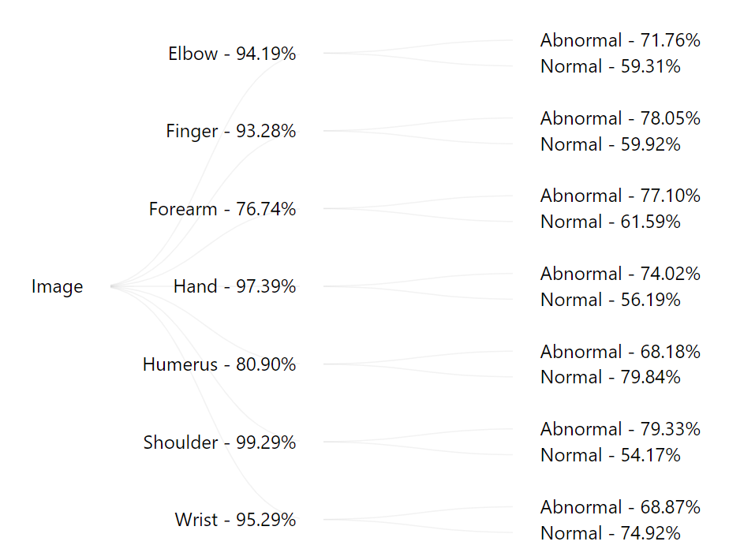Click Humerus's Abnormal - 68.18% leaf

(x=620, y=352)
